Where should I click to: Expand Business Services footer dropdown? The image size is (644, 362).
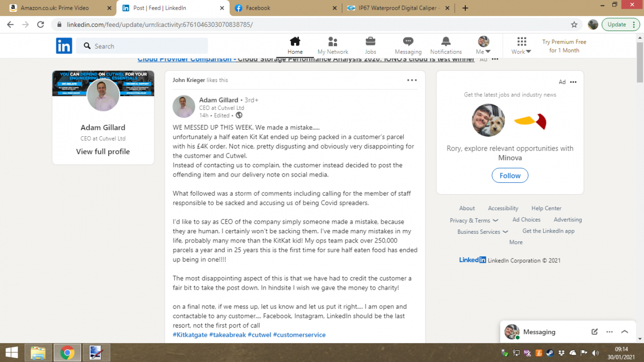tap(482, 232)
